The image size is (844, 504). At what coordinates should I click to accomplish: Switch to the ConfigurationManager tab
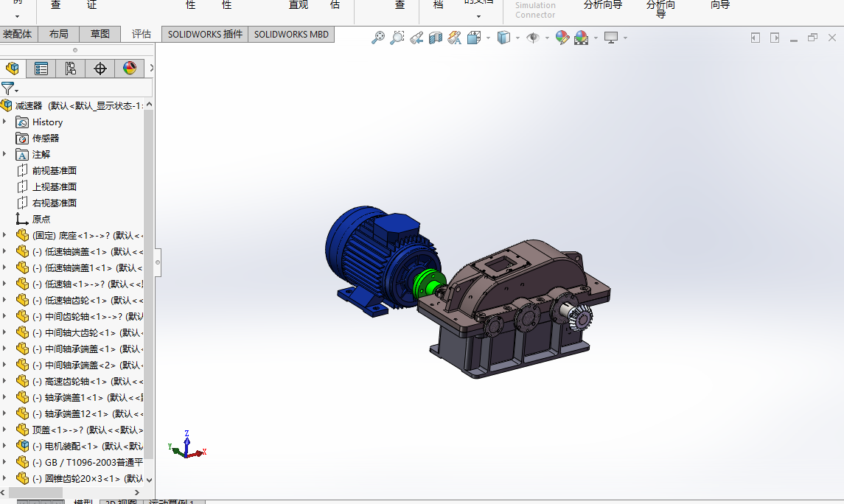click(70, 69)
